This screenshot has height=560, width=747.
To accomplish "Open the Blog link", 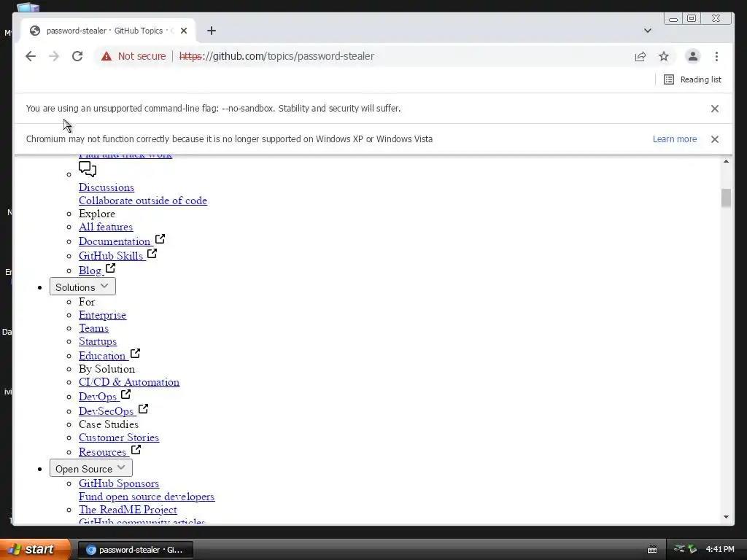I will click(x=90, y=271).
